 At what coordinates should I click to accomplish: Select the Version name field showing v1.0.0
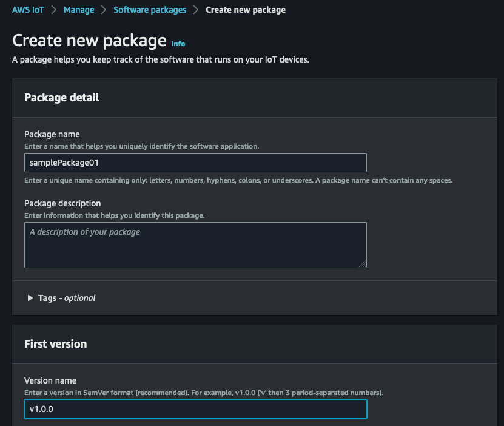[194, 409]
